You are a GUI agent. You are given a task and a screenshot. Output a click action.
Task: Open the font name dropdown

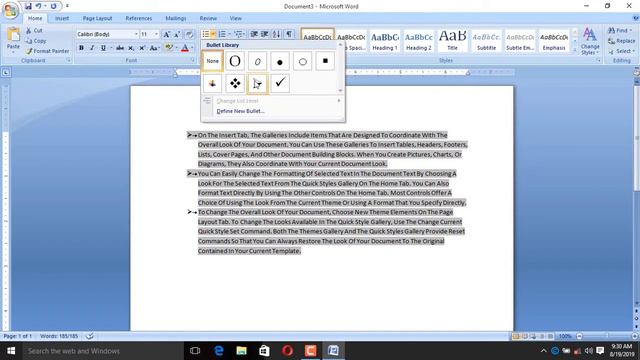point(136,34)
